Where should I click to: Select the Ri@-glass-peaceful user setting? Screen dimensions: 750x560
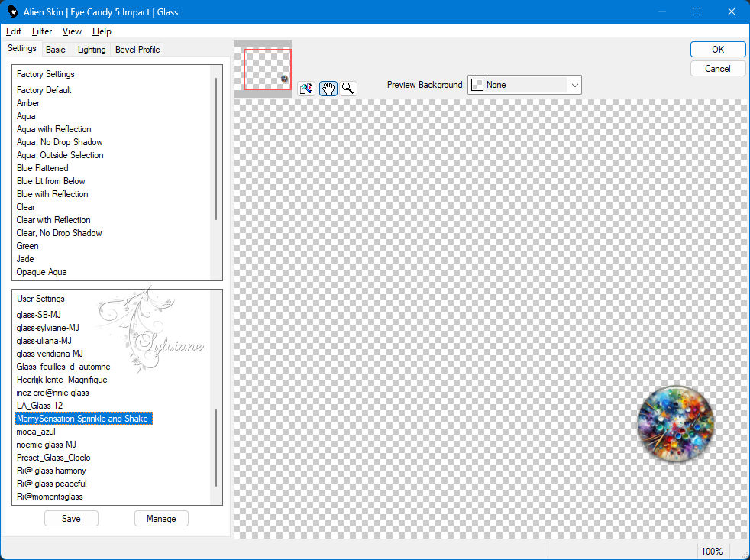point(52,484)
